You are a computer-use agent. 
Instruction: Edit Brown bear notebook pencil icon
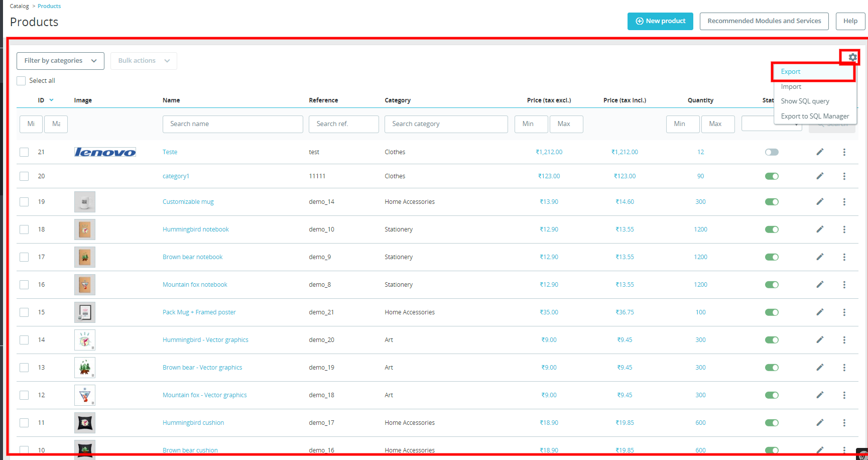820,257
